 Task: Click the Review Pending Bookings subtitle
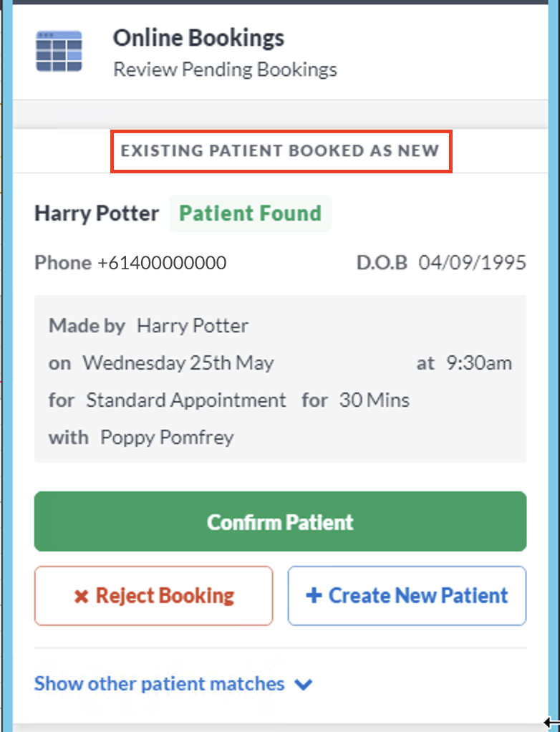[x=225, y=69]
